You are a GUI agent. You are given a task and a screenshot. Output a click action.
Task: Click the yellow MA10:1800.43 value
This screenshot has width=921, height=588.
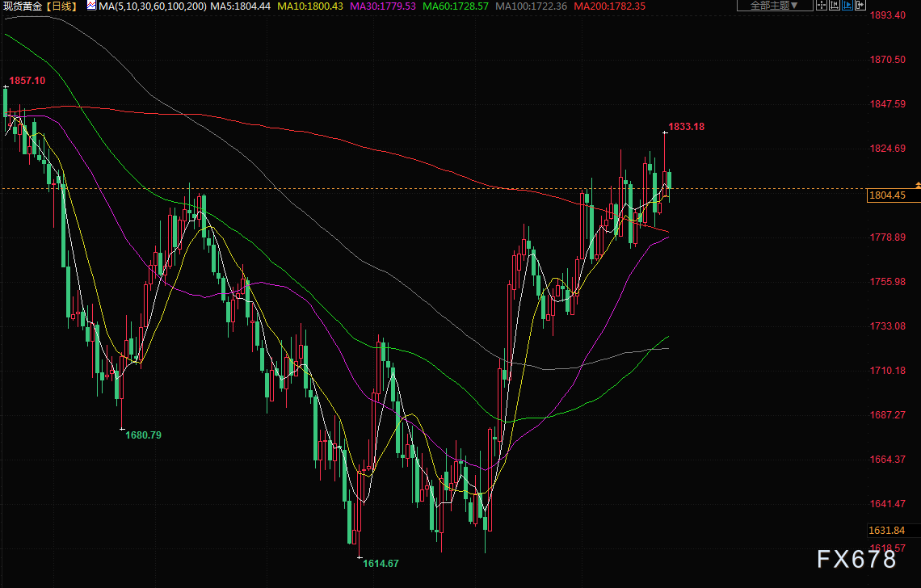tap(310, 6)
